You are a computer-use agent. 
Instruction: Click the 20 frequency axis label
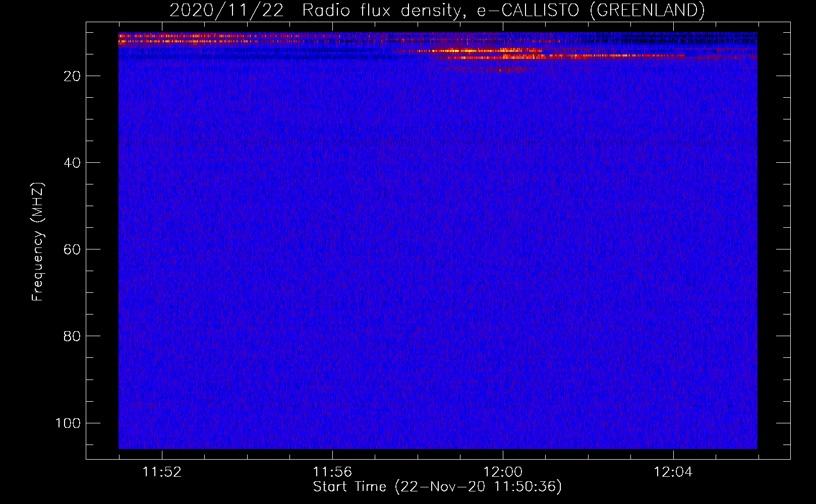click(x=72, y=76)
